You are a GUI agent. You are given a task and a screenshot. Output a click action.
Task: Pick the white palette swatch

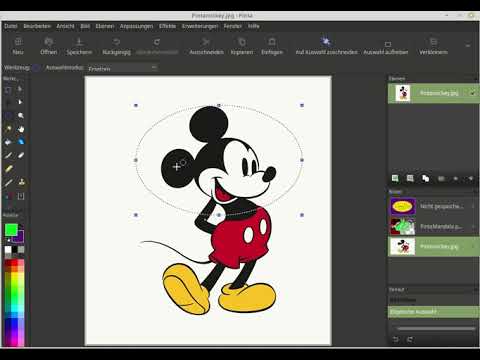pos(8,249)
